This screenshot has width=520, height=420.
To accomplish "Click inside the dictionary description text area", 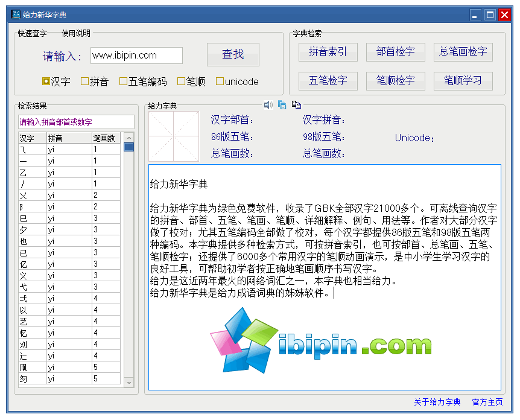I will (325, 277).
